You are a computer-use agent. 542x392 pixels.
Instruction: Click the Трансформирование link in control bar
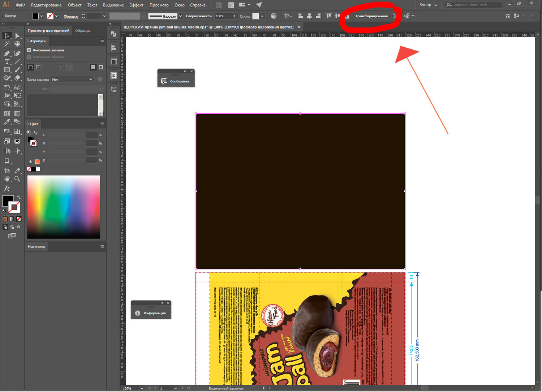coord(371,16)
